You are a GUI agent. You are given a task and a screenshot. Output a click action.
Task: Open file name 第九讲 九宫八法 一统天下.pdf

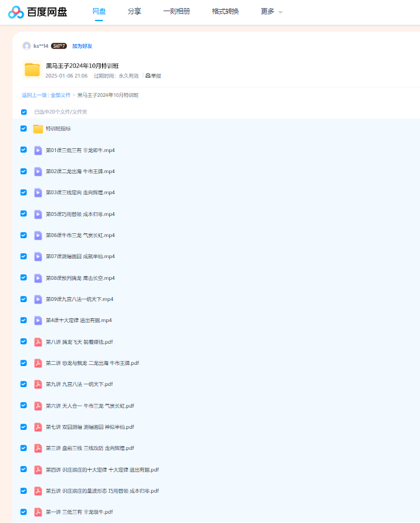point(79,385)
